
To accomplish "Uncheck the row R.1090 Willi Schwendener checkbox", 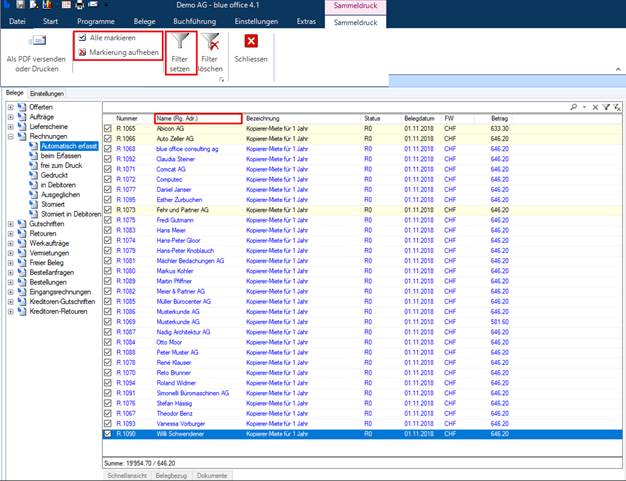I will (108, 434).
